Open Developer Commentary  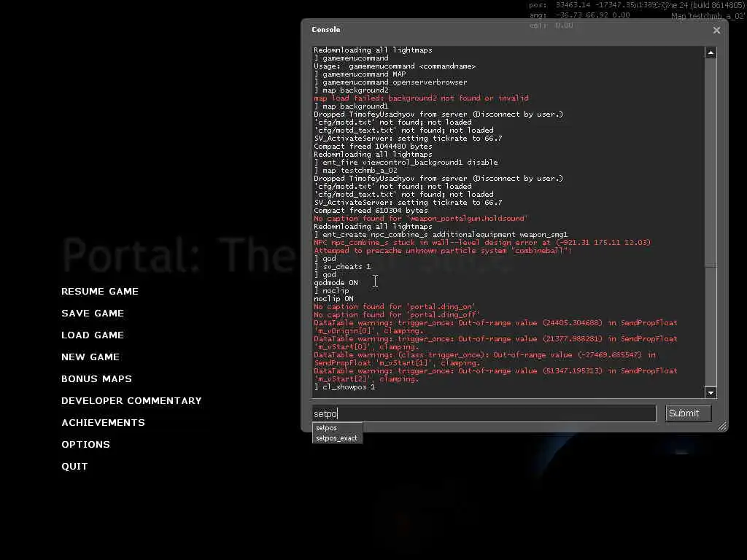click(131, 401)
